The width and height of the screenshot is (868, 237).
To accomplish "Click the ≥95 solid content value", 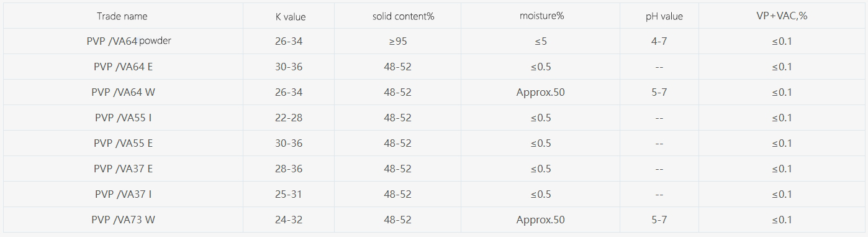I will coord(398,41).
